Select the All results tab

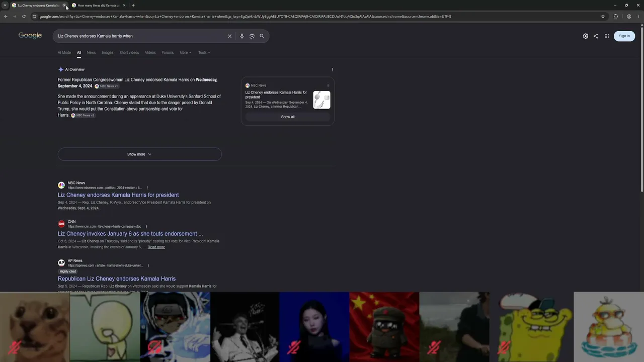tap(79, 53)
